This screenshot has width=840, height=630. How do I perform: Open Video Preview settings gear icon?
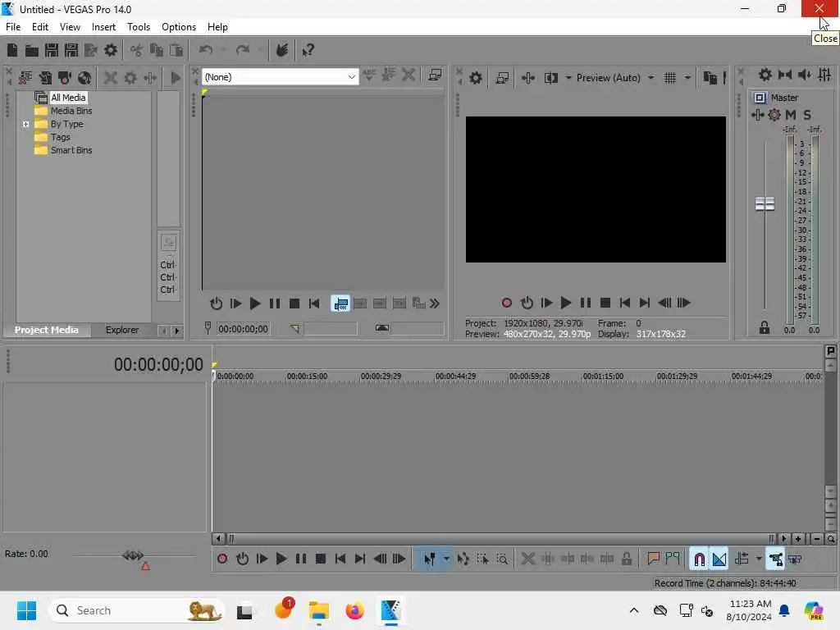click(476, 78)
